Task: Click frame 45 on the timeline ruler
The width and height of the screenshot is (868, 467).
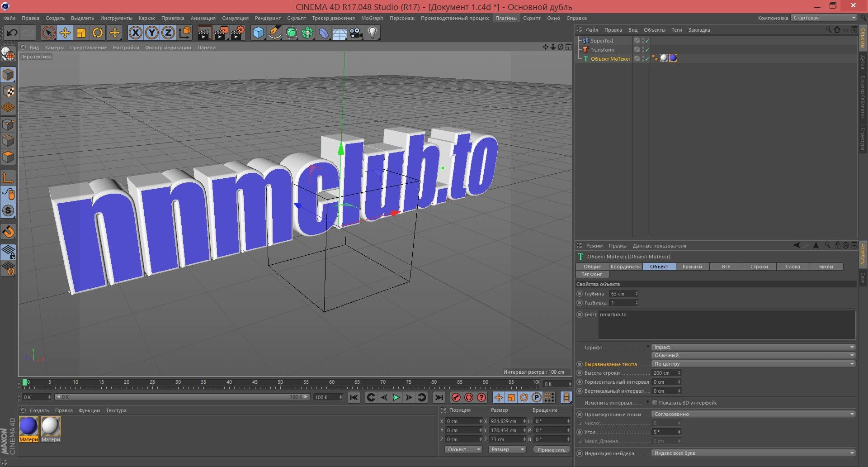Action: pyautogui.click(x=255, y=383)
